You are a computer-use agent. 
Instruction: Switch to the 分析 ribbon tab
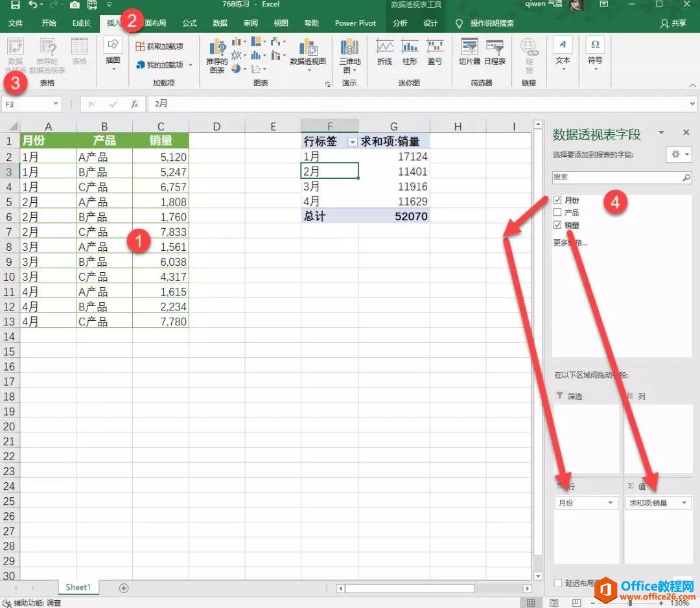coord(401,23)
